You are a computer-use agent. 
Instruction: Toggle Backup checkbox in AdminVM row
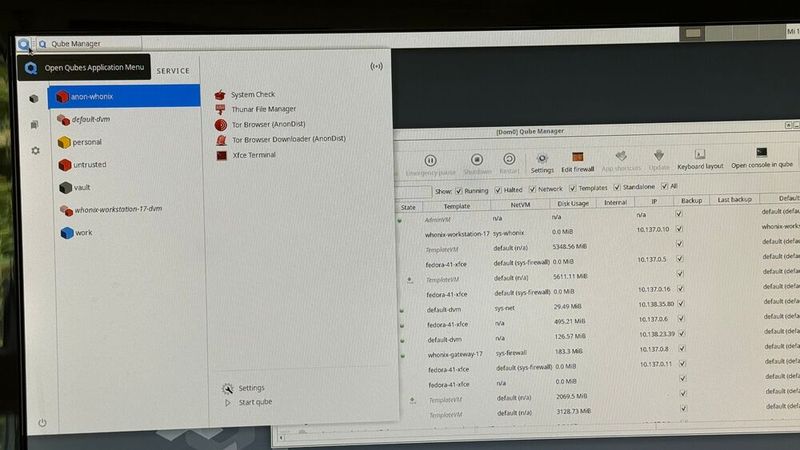pyautogui.click(x=679, y=214)
